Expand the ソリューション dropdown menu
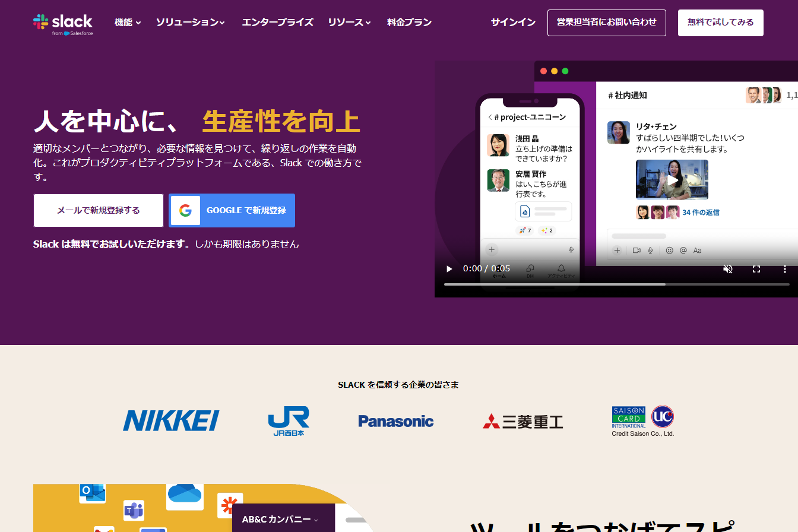Viewport: 798px width, 532px height. coord(191,23)
